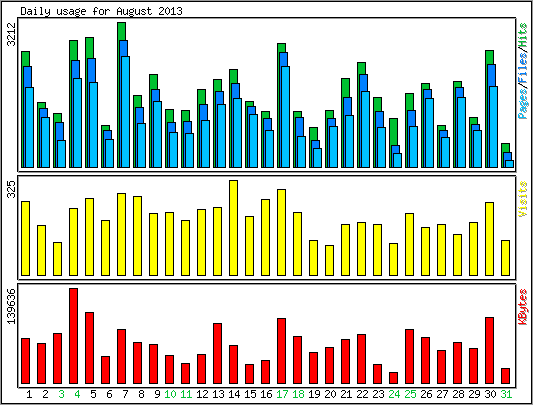Click day 10 green weekend label
The image size is (533, 405).
170,394
